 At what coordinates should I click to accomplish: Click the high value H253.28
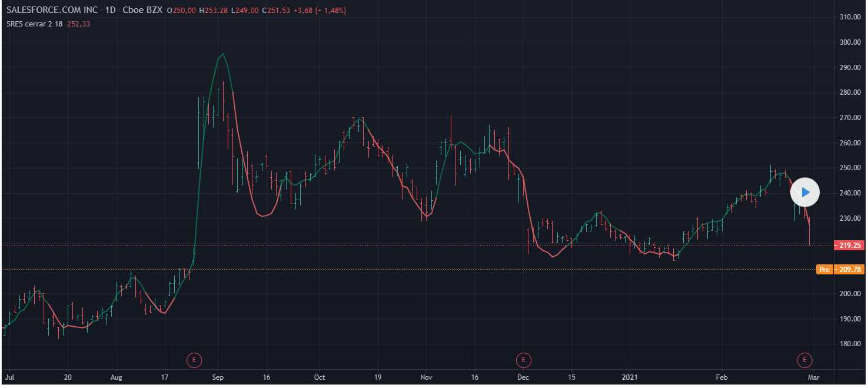coord(214,11)
